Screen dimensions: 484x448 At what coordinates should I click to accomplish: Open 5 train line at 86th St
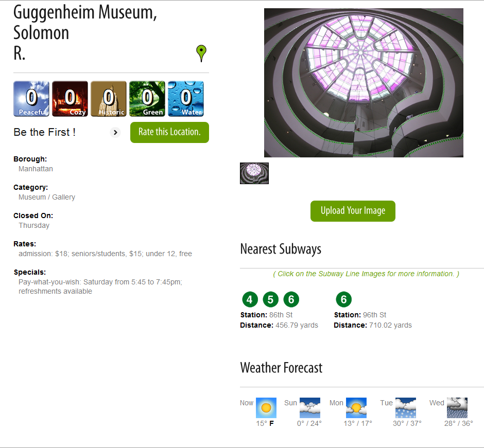click(271, 299)
